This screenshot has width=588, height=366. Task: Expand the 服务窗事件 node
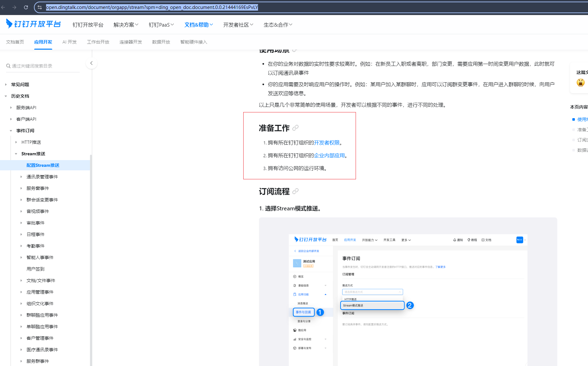pos(21,188)
